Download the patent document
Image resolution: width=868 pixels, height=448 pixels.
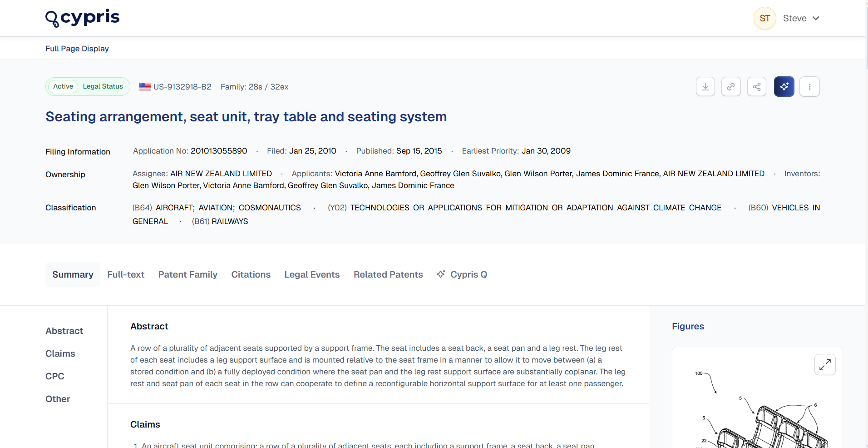point(705,87)
